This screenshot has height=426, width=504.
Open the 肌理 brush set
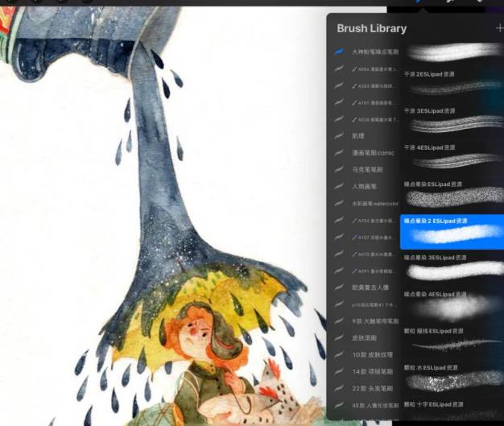click(358, 136)
